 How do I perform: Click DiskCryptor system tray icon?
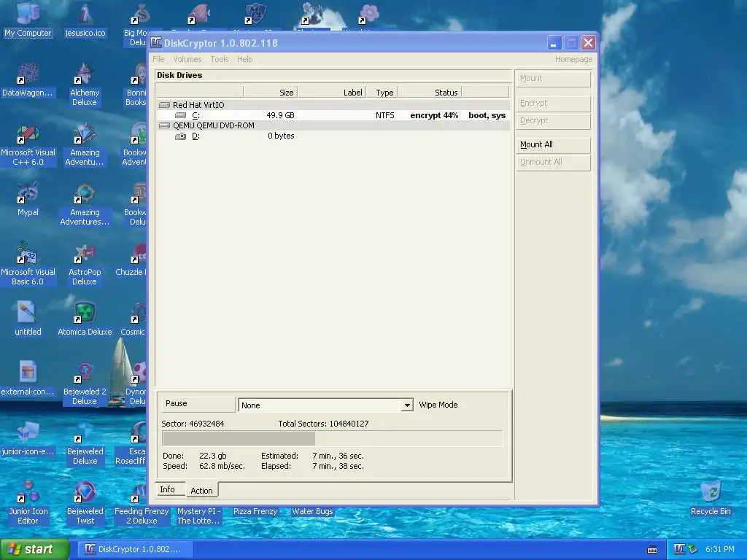tap(679, 549)
